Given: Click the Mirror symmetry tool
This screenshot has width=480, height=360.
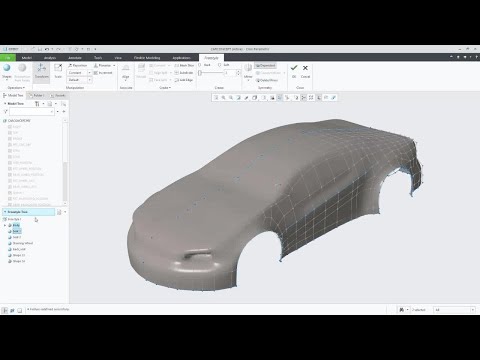Looking at the screenshot, I should (248, 71).
